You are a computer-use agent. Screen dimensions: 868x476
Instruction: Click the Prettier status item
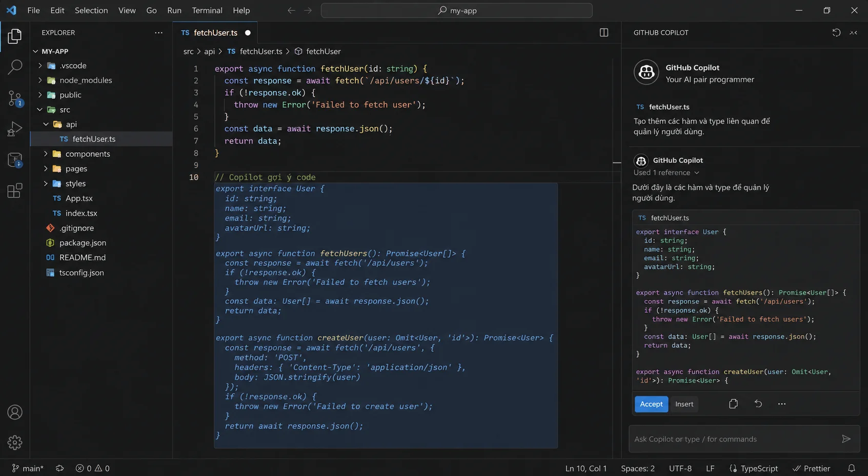tap(811, 468)
